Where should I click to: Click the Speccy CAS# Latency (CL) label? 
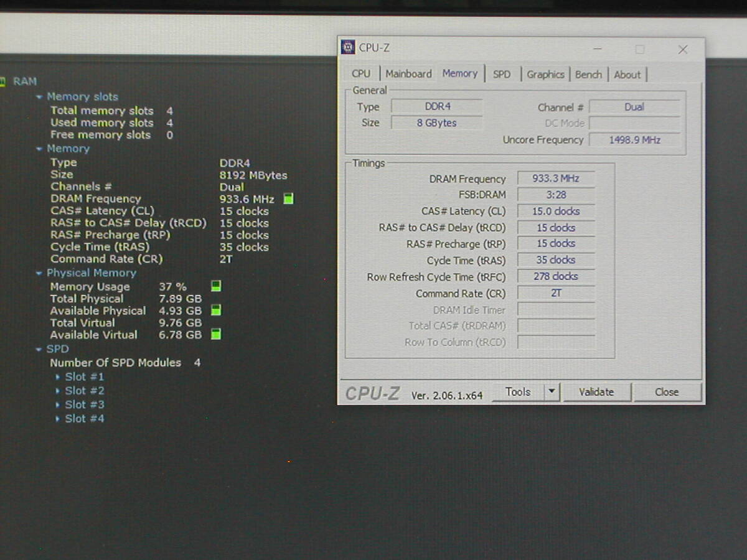(x=102, y=211)
